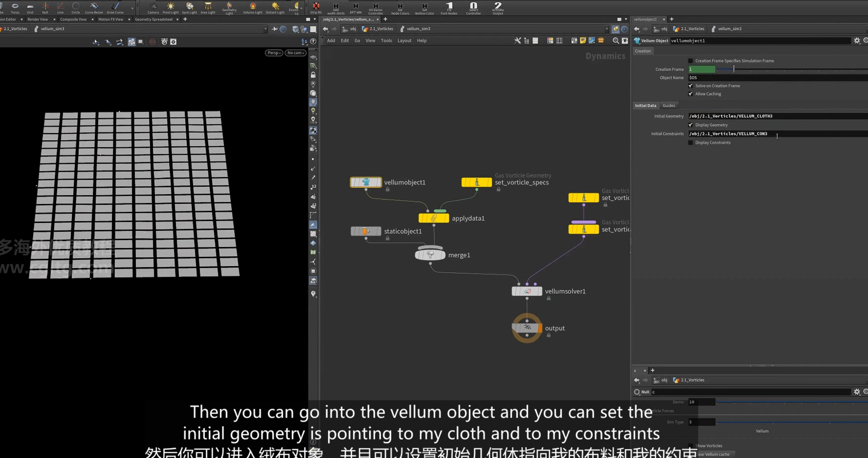Click the Initial Geometry path field
The width and height of the screenshot is (868, 458).
coord(778,116)
